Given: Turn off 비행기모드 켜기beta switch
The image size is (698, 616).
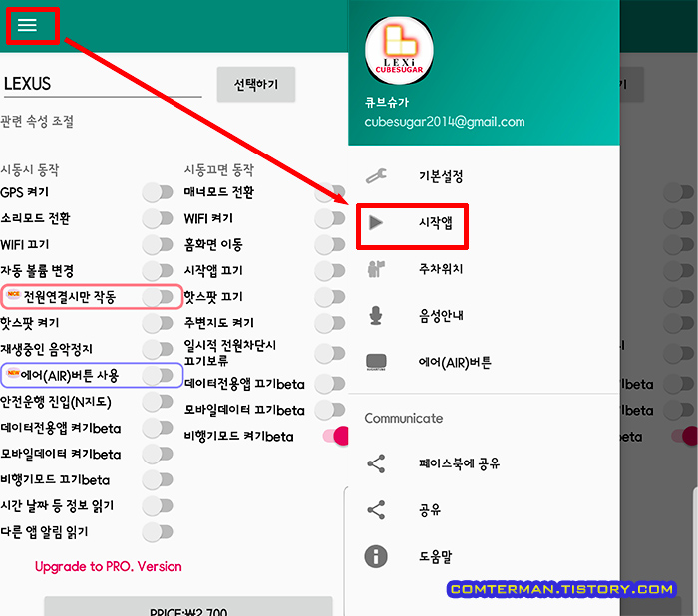Looking at the screenshot, I should (336, 436).
